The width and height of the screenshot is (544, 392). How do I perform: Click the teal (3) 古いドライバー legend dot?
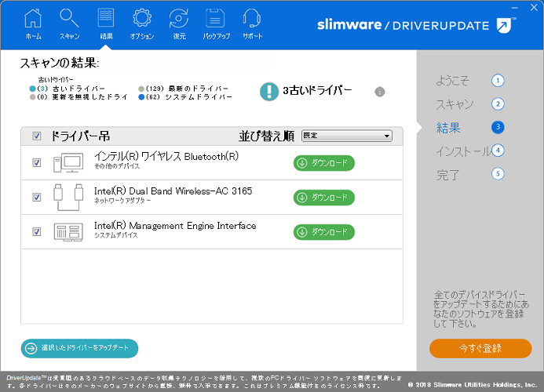pos(33,89)
